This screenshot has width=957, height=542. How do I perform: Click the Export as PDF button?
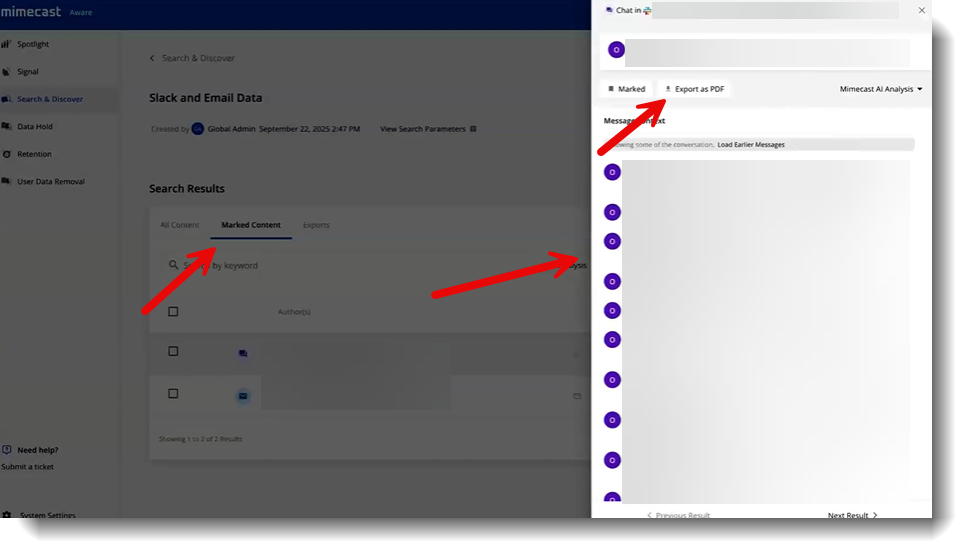point(693,89)
